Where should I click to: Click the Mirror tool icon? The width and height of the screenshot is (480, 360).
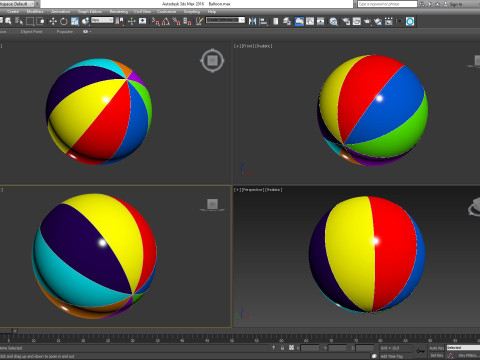[252, 21]
